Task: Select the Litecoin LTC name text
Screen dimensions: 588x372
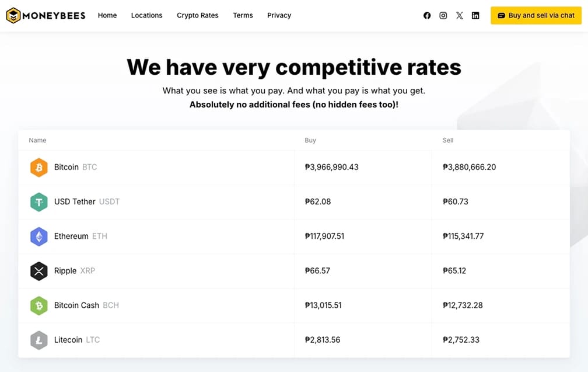Action: click(77, 340)
